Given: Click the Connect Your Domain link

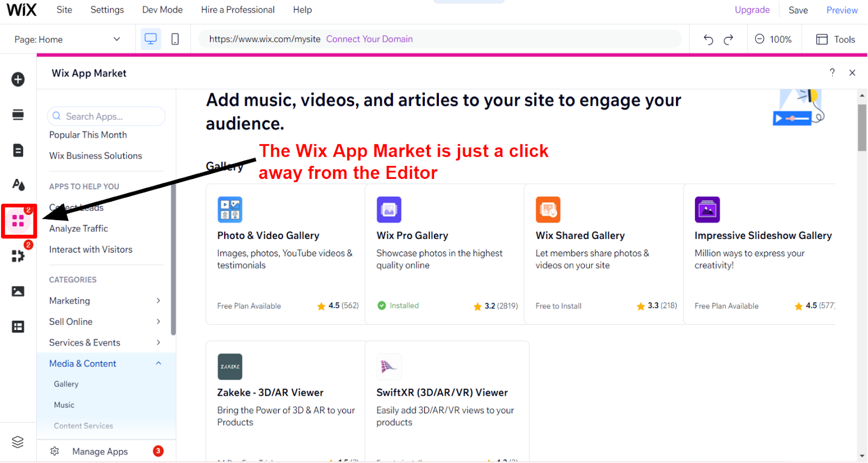Looking at the screenshot, I should (x=369, y=39).
